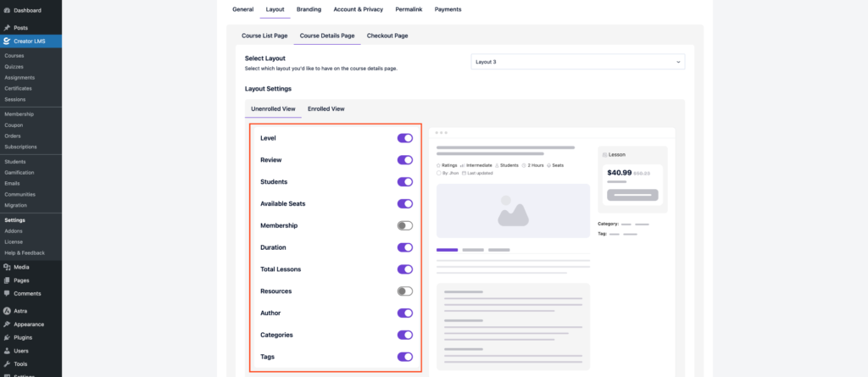Viewport: 868px width, 377px height.
Task: Click the Dashboard icon in sidebar
Action: (7, 10)
